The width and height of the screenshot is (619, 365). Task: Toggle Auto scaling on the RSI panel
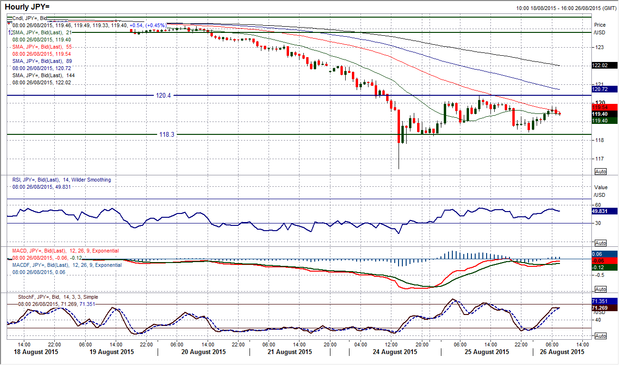pyautogui.click(x=600, y=243)
